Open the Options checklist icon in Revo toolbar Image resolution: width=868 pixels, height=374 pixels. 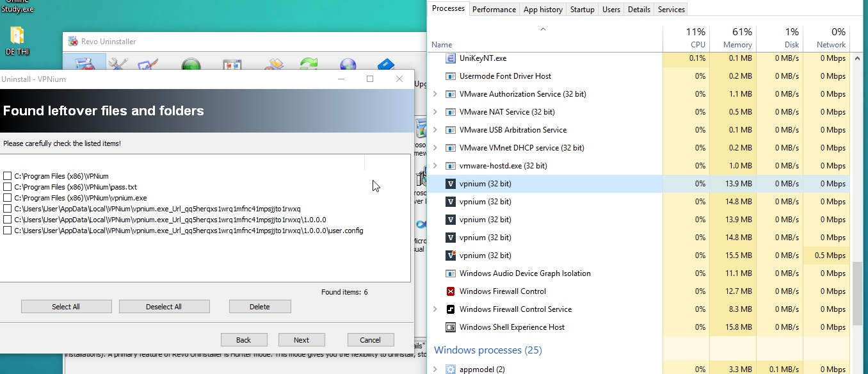click(x=147, y=64)
